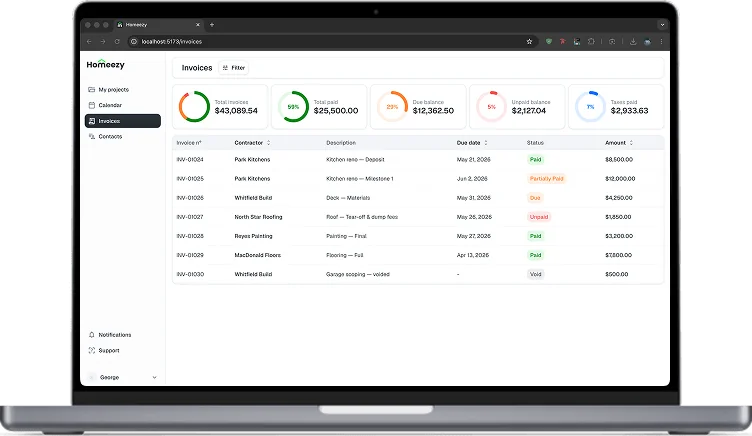Open the browser extensions puzzle icon
This screenshot has height=436, width=752.
591,42
